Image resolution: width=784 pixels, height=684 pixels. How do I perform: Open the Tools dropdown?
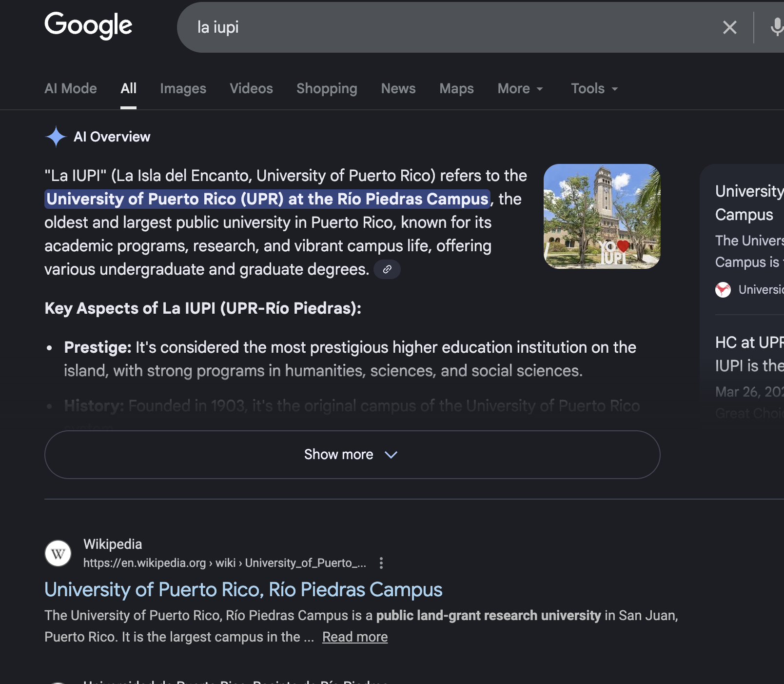click(594, 88)
